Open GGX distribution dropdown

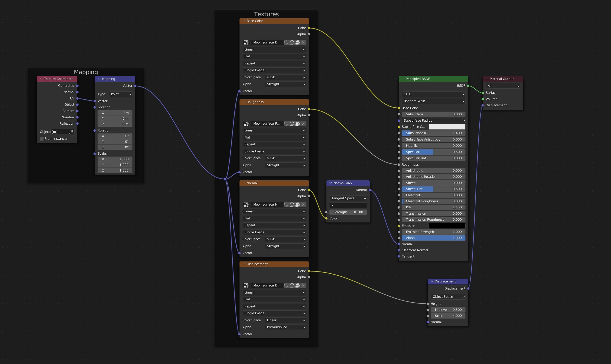click(x=433, y=94)
